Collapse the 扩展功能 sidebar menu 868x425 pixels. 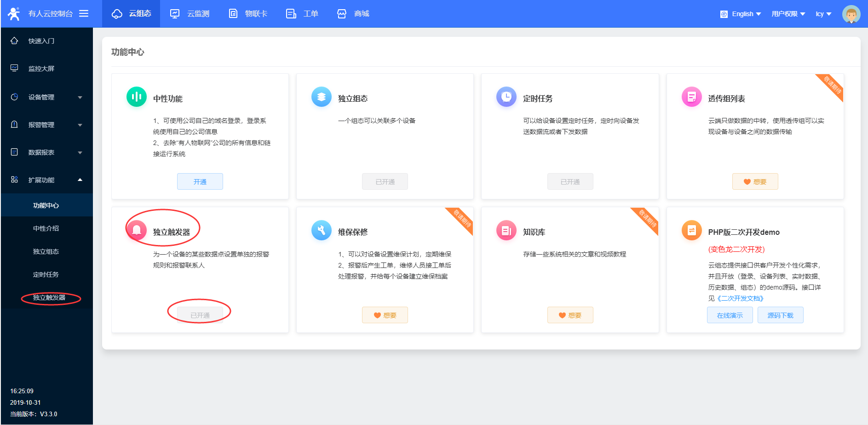tap(47, 180)
